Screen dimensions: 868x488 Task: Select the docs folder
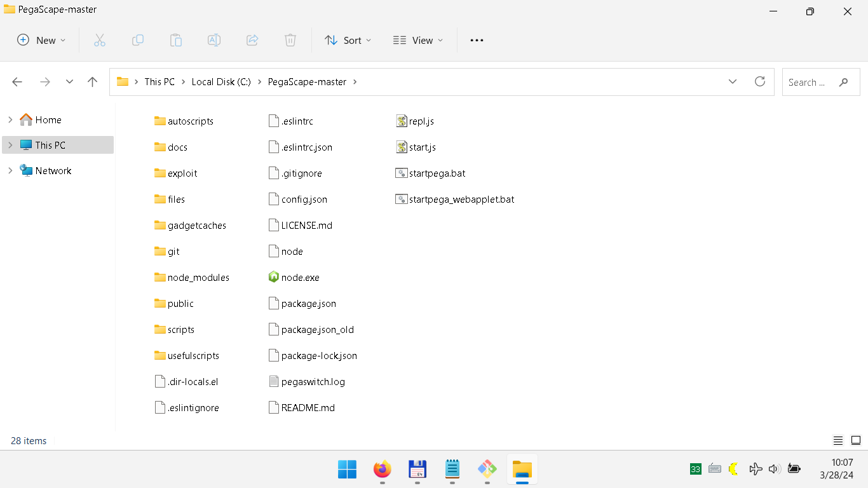[x=171, y=147]
